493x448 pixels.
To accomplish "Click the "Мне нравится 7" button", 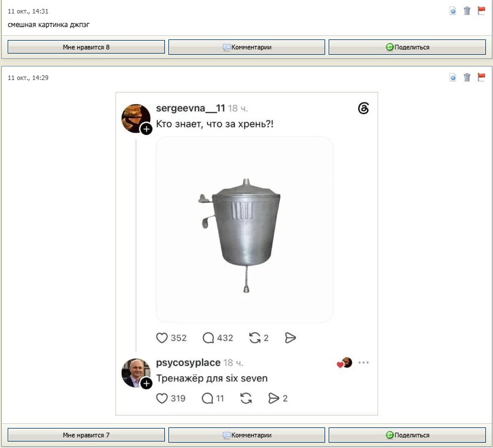I will [86, 435].
